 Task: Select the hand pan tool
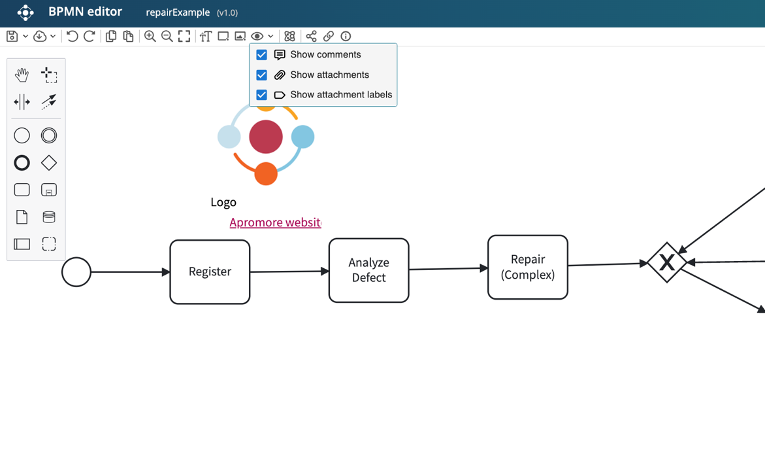(x=22, y=75)
